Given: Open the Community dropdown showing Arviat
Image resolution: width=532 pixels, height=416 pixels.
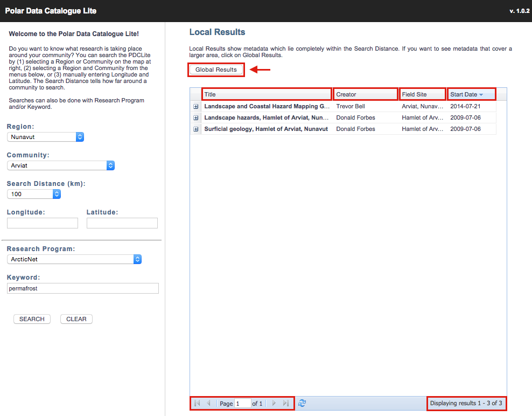Looking at the screenshot, I should 61,165.
